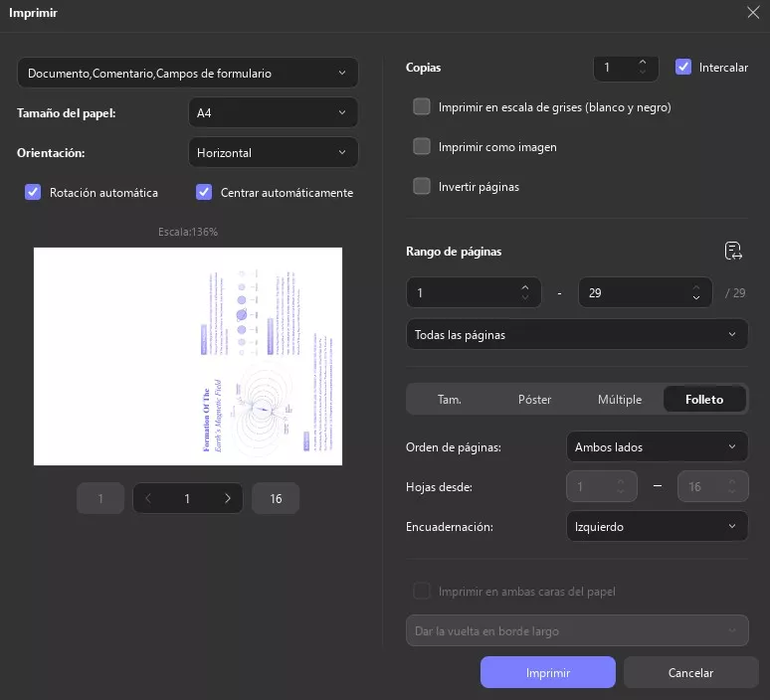
Task: Increase the end page 29 value
Action: 695,287
